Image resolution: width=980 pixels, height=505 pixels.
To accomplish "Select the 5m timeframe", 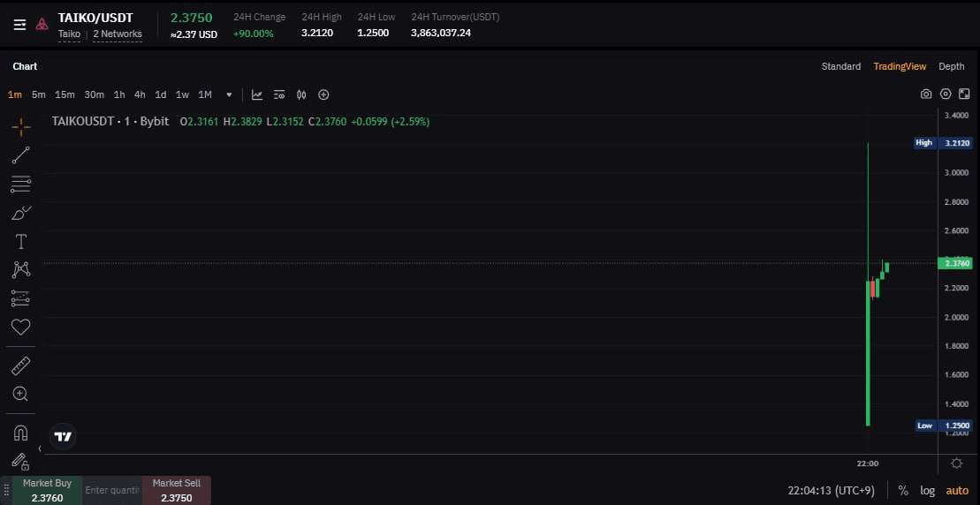I will [39, 94].
